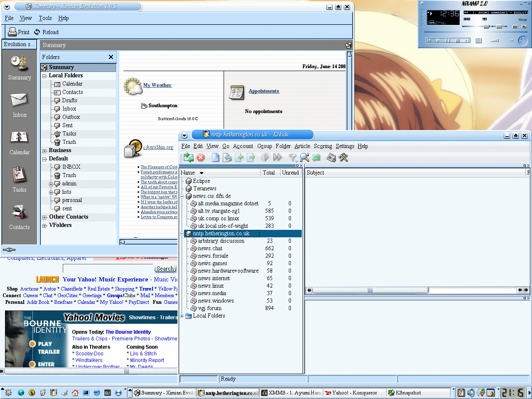The height and width of the screenshot is (399, 532).
Task: Expand the Business folder tree node
Action: pos(44,150)
